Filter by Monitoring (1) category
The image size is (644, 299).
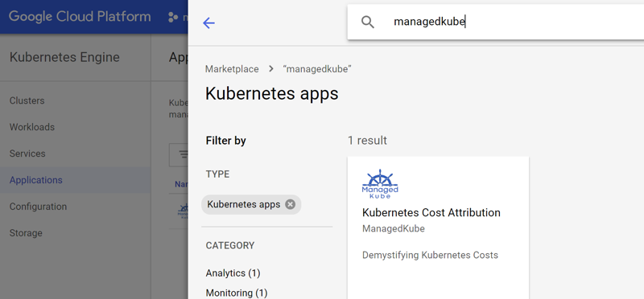237,293
